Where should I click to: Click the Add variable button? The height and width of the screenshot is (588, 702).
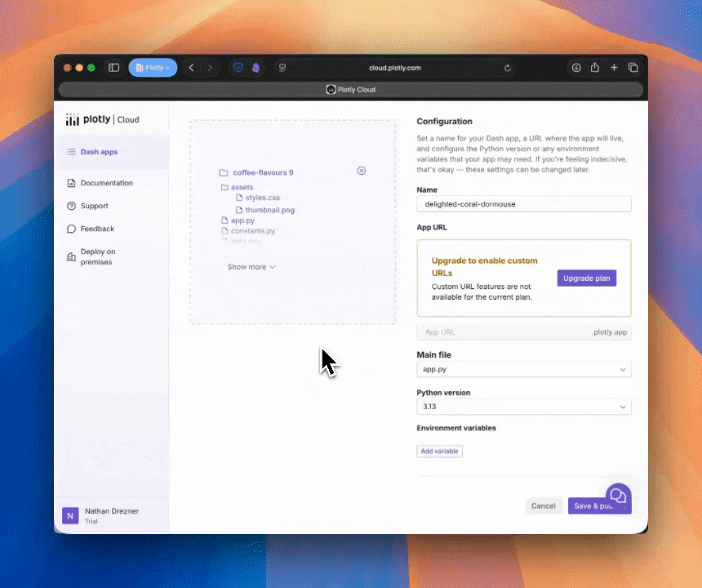[x=439, y=451]
